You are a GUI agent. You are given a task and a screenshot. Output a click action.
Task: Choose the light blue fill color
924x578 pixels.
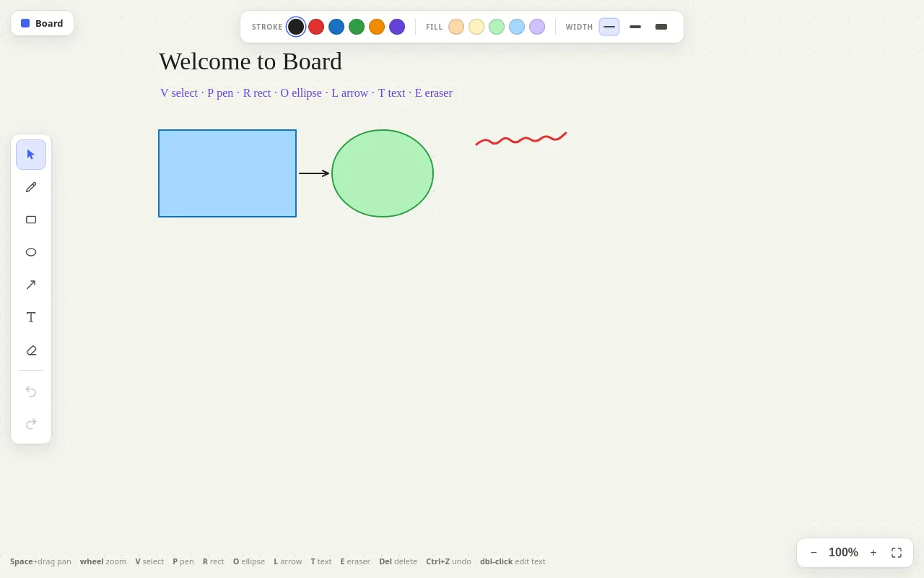click(x=517, y=27)
